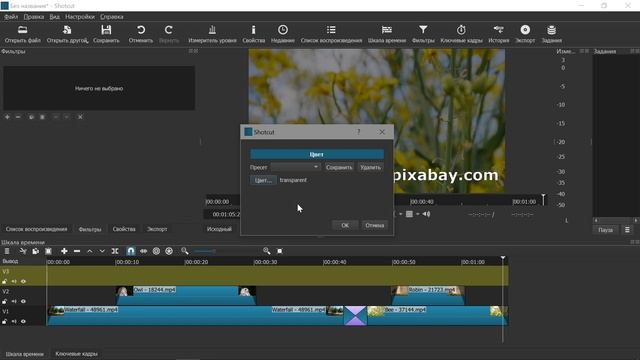Click the zoom-to-fit timeline icon

280,251
